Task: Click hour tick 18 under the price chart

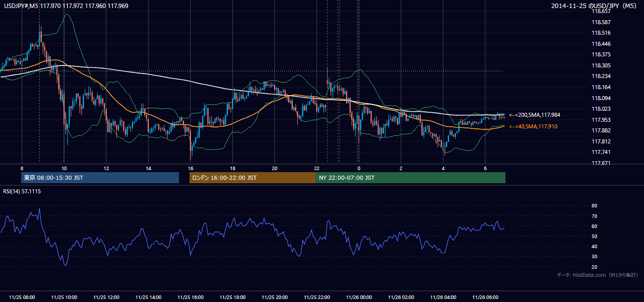Action: [x=232, y=168]
